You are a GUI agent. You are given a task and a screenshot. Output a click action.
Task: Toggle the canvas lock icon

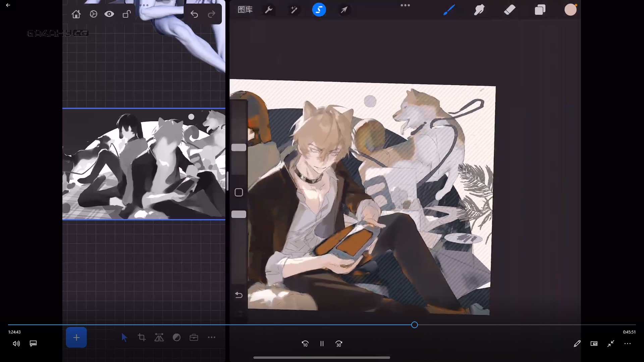tap(126, 14)
